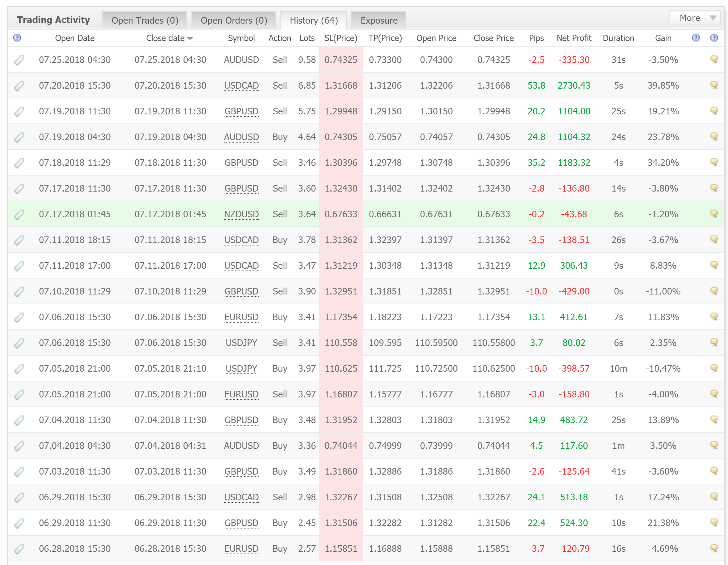Screen dimensions: 728x565
Task: Click the tag icon for the 07.18.2018 11:29 GBPUSD trade
Action: (19, 163)
